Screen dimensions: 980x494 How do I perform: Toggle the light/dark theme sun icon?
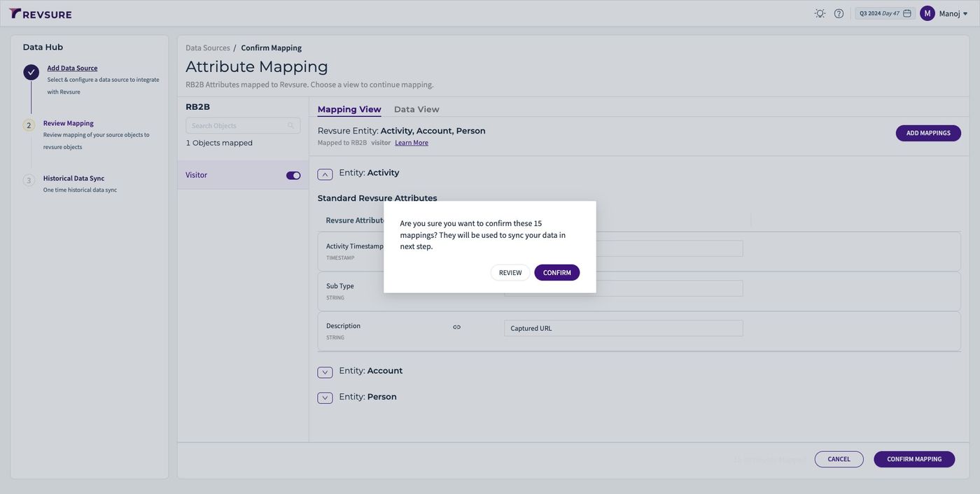(820, 13)
